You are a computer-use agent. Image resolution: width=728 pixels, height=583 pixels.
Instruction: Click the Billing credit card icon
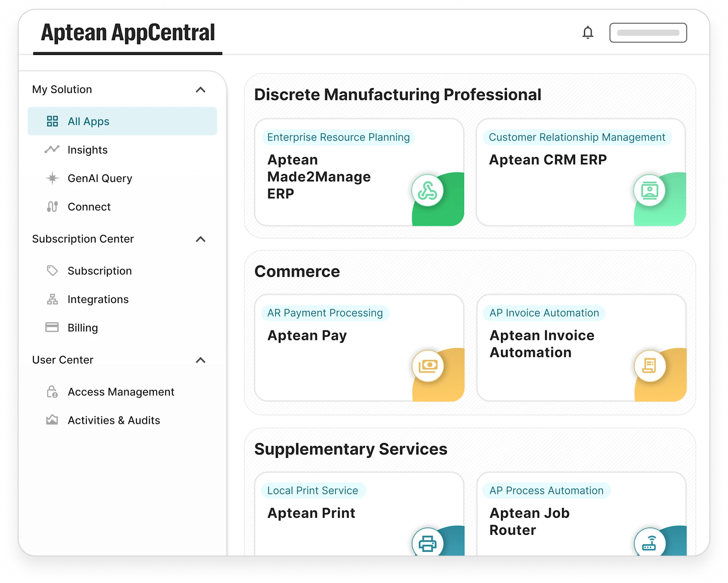(52, 327)
